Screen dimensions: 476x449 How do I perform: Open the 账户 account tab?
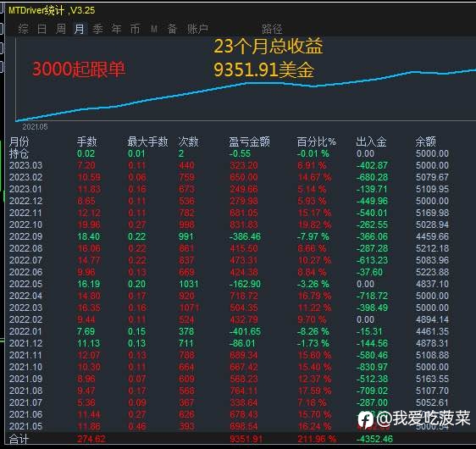[x=197, y=29]
